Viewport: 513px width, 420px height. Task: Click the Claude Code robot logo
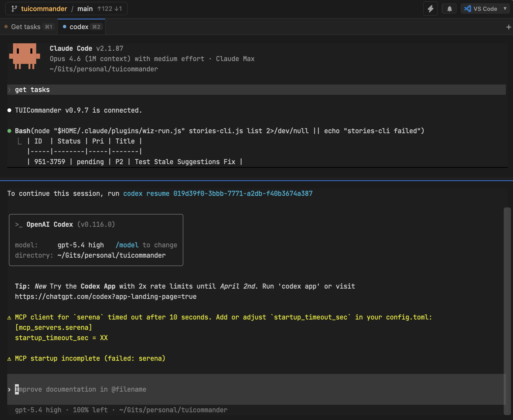click(x=24, y=57)
